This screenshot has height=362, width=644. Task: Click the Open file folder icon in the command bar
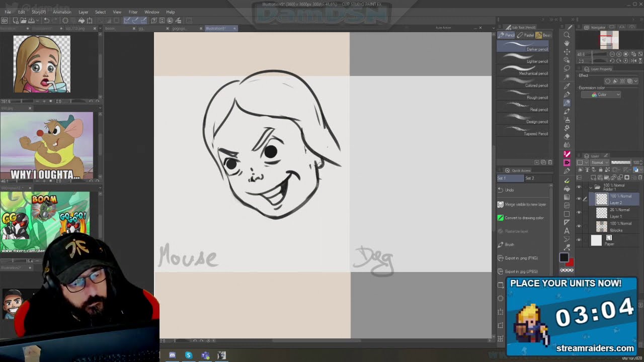point(24,20)
